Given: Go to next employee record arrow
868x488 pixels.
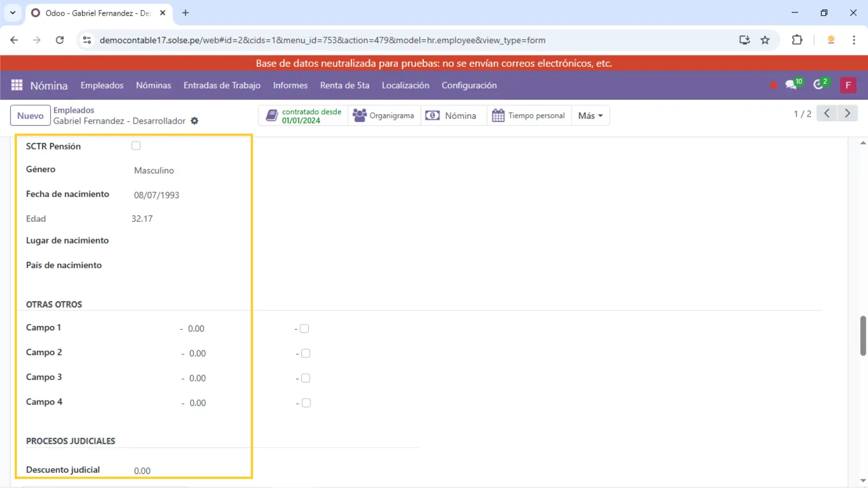Looking at the screenshot, I should (x=847, y=113).
